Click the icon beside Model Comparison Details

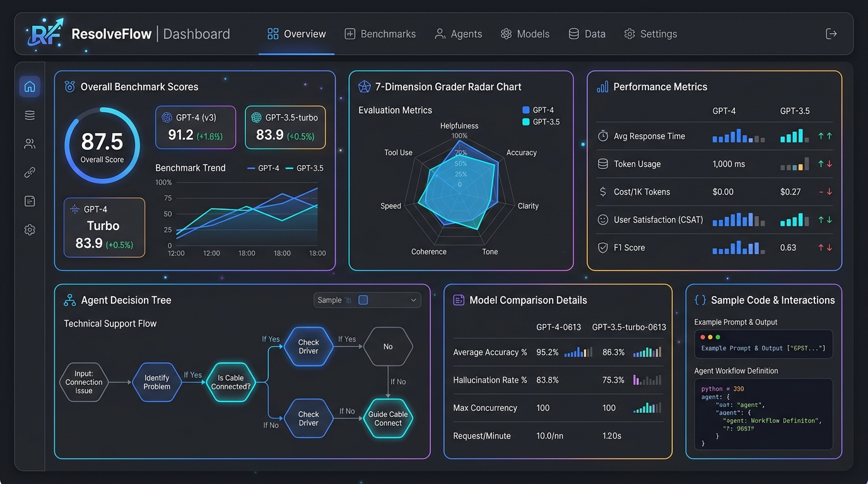459,301
